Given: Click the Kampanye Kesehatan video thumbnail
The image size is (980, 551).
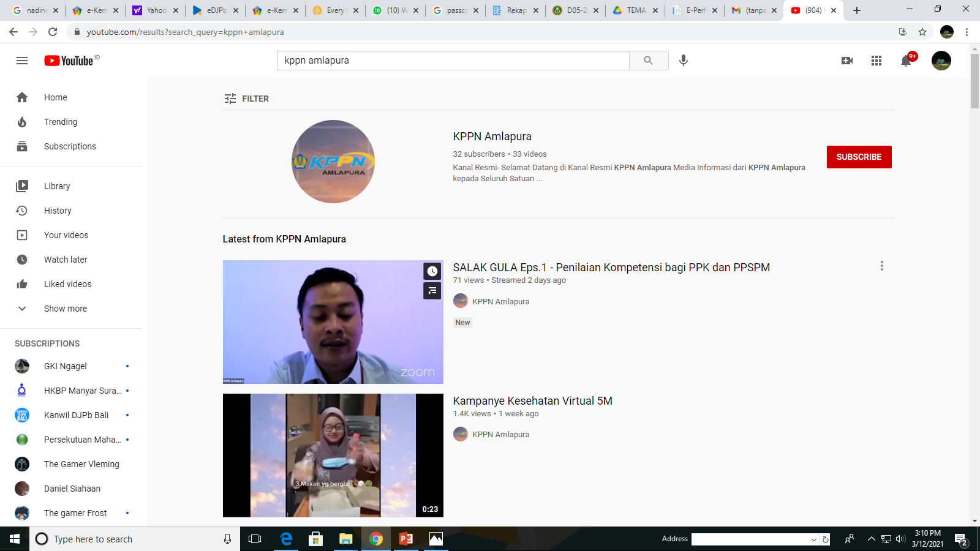Looking at the screenshot, I should 333,455.
